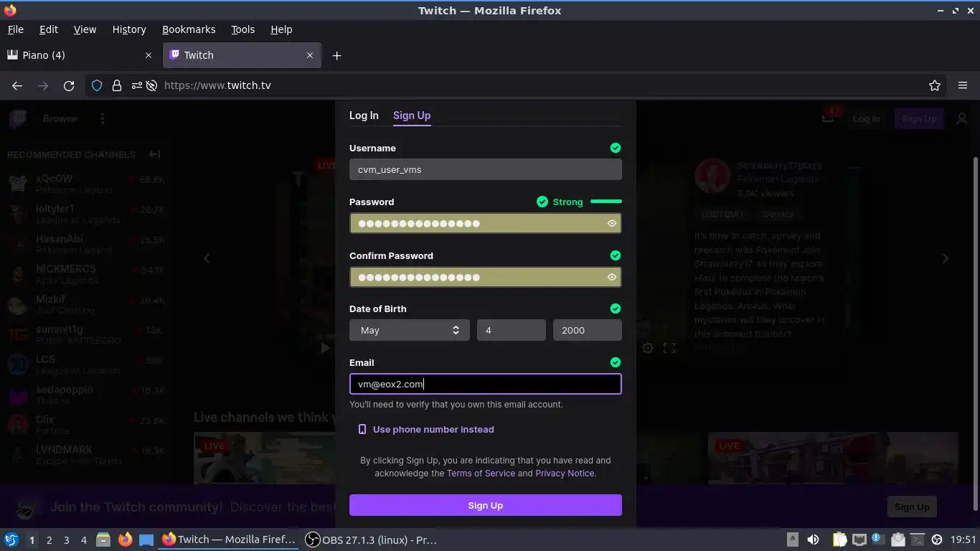Viewport: 980px width, 551px height.
Task: Collapse the Recommended Channels sidebar
Action: (154, 154)
